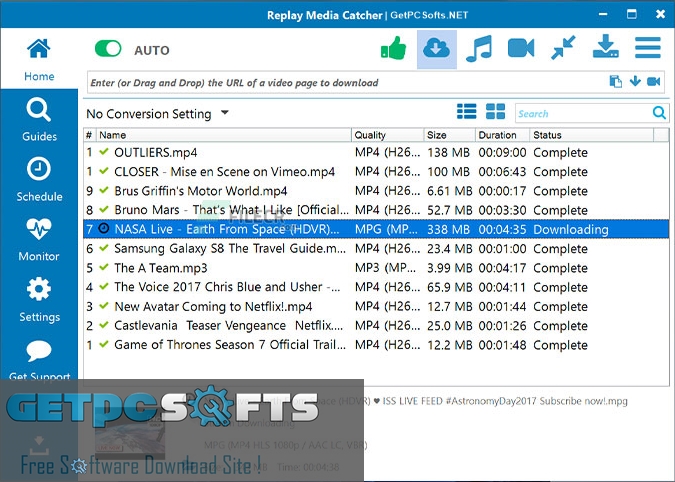
Task: Click the 00:01:26 duration cell
Action: tap(502, 326)
